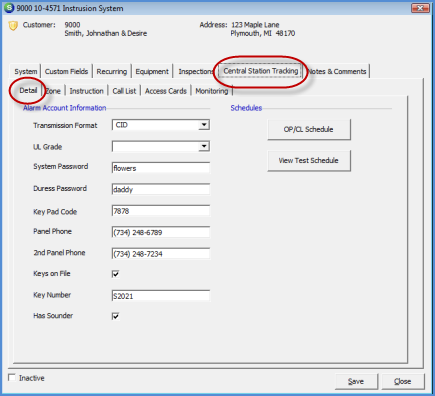Click the yellow shield customer icon
435x396 pixels.
[13, 26]
